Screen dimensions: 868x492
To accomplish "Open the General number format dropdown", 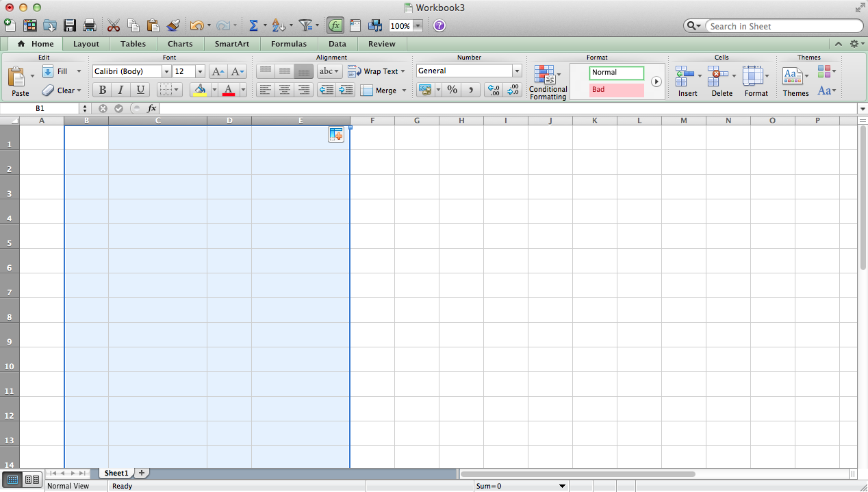I will pos(517,71).
